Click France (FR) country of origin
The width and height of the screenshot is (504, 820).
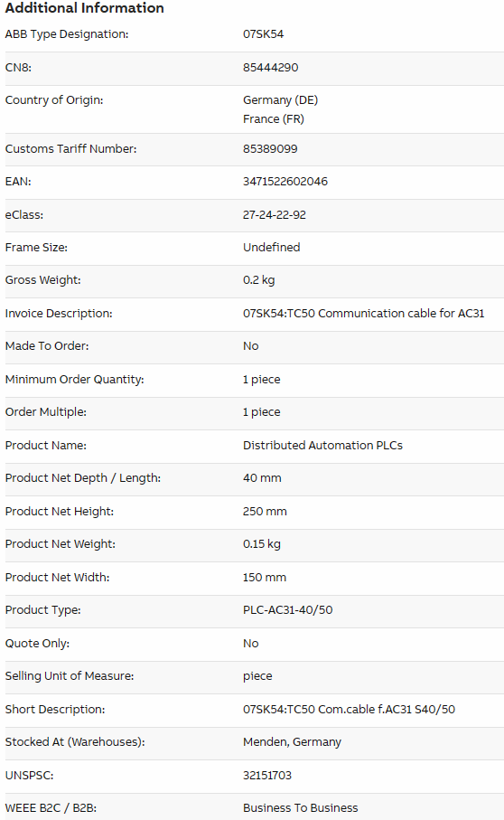273,119
